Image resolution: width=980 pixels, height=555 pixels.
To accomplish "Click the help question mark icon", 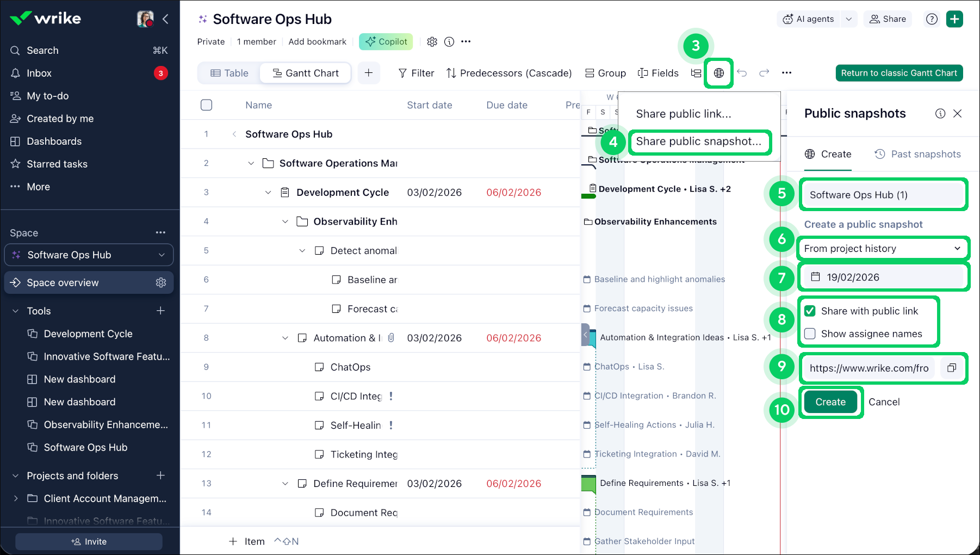I will tap(932, 19).
